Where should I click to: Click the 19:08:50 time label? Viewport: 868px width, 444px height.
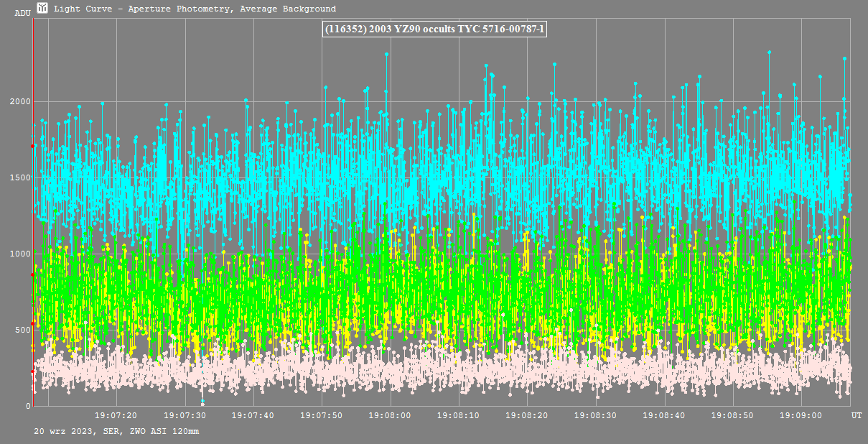pyautogui.click(x=732, y=416)
